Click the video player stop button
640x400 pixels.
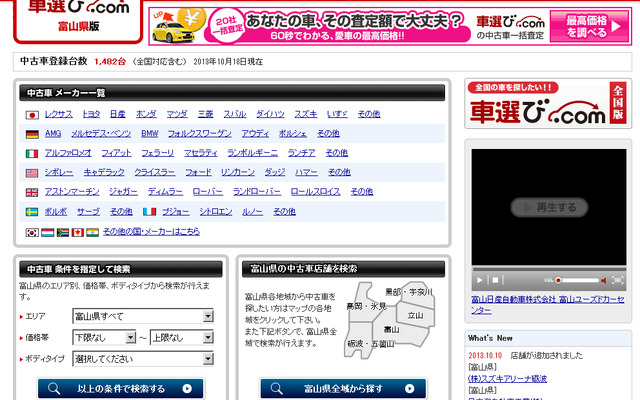[x=495, y=280]
